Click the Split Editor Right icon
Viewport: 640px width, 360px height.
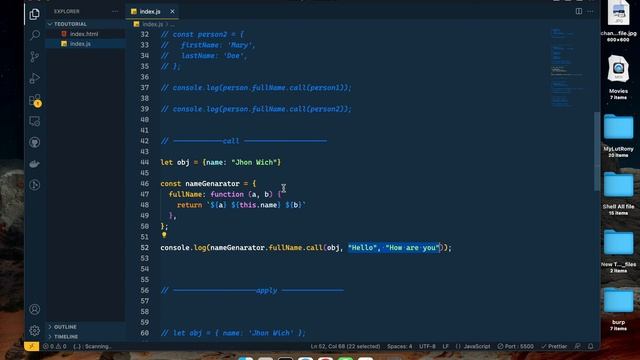(579, 11)
